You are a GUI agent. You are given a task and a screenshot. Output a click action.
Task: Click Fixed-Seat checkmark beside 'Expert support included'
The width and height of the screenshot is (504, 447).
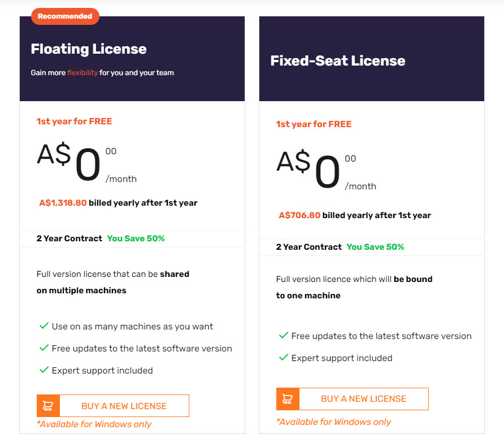point(284,357)
